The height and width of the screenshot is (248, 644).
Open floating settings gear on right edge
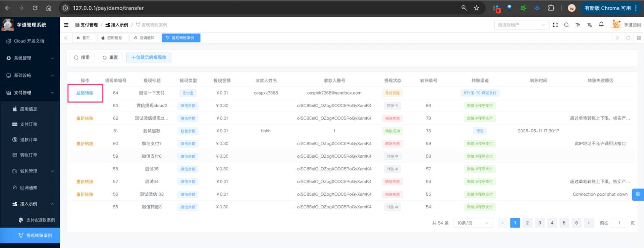click(x=638, y=194)
